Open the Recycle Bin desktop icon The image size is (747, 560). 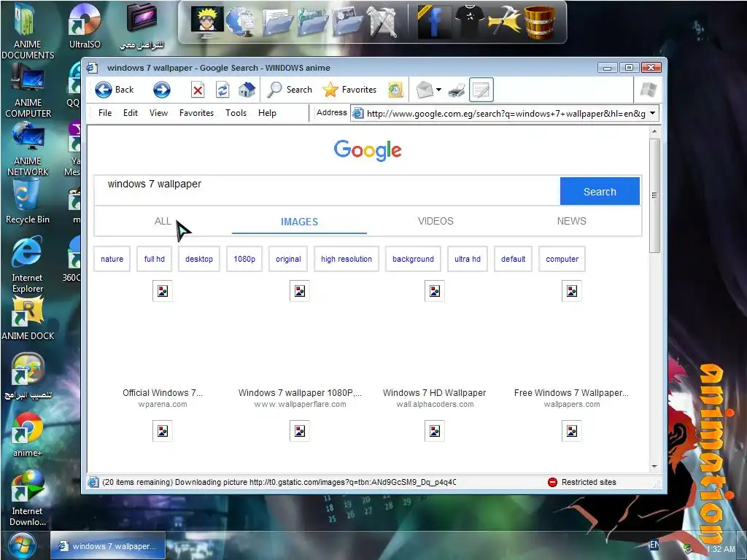point(28,203)
